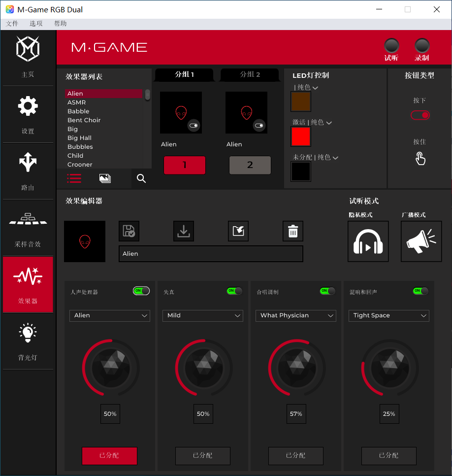This screenshot has height=476, width=452.
Task: Turn off the 失真 distortion switch
Action: pyautogui.click(x=234, y=291)
